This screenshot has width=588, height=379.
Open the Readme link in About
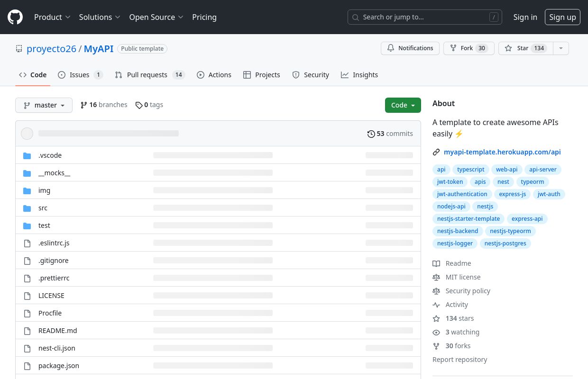pyautogui.click(x=452, y=263)
